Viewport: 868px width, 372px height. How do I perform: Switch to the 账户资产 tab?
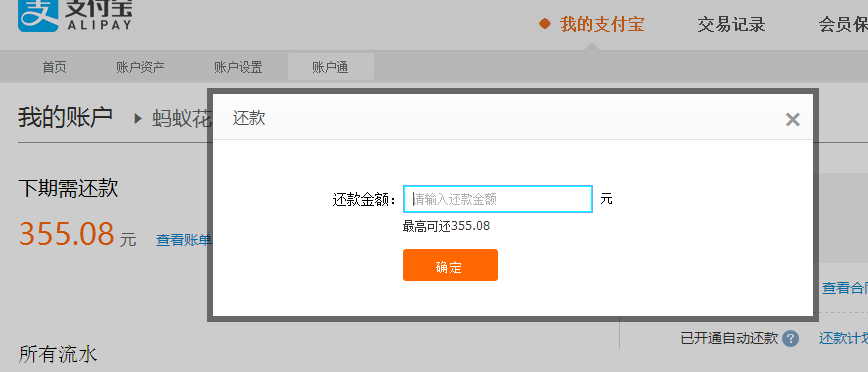pyautogui.click(x=140, y=68)
